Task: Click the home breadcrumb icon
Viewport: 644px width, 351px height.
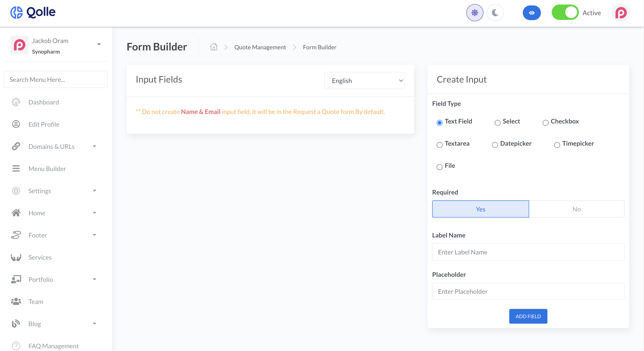Action: point(213,47)
